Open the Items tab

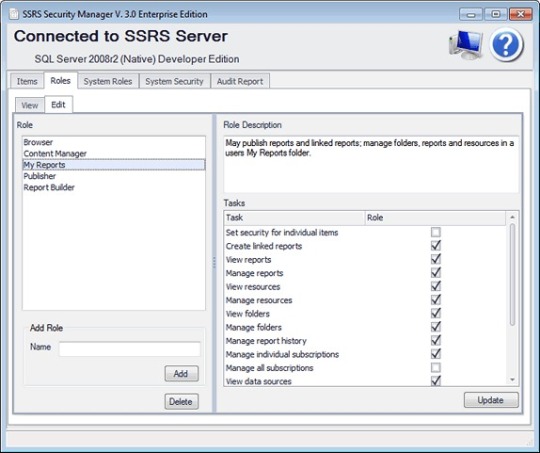point(27,81)
